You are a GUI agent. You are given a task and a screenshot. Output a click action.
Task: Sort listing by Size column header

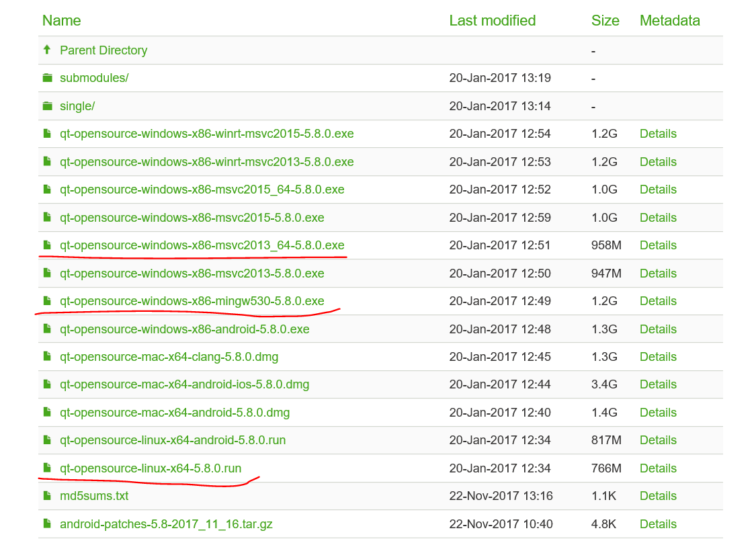(605, 21)
